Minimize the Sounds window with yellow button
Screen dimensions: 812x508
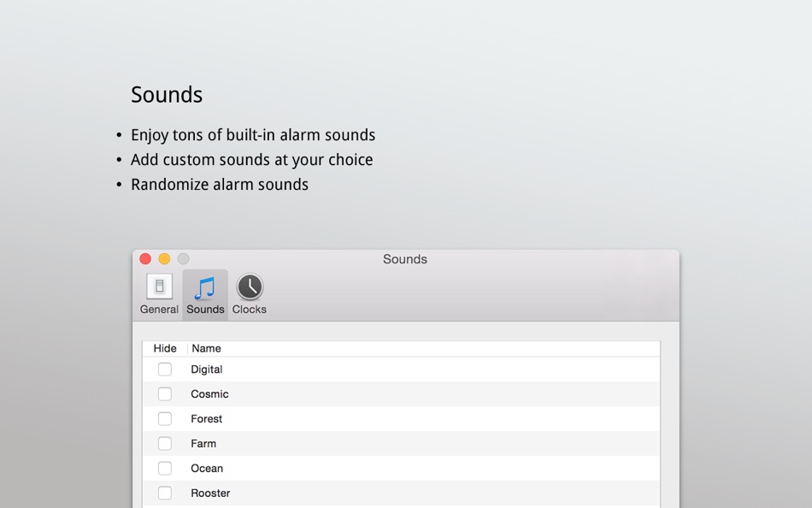tap(164, 258)
